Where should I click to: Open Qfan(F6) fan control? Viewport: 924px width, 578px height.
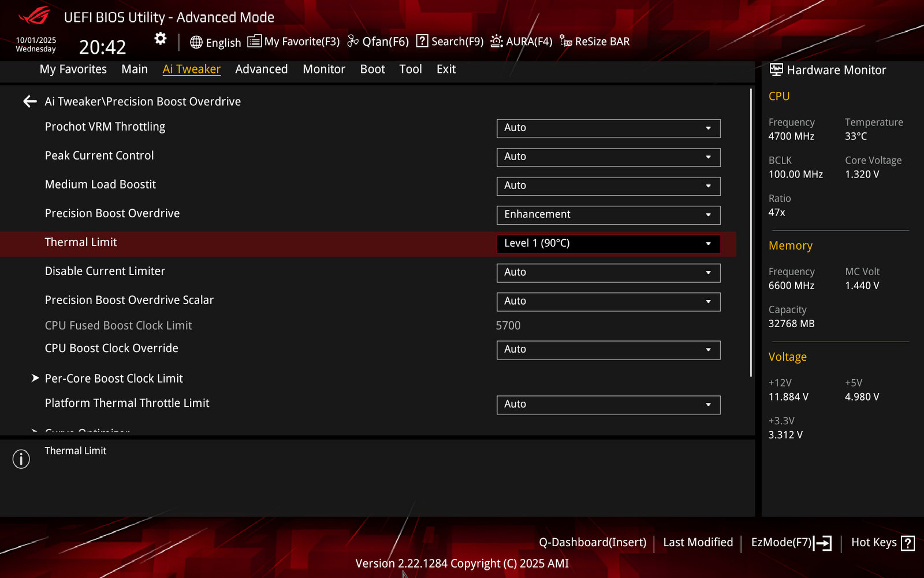378,42
